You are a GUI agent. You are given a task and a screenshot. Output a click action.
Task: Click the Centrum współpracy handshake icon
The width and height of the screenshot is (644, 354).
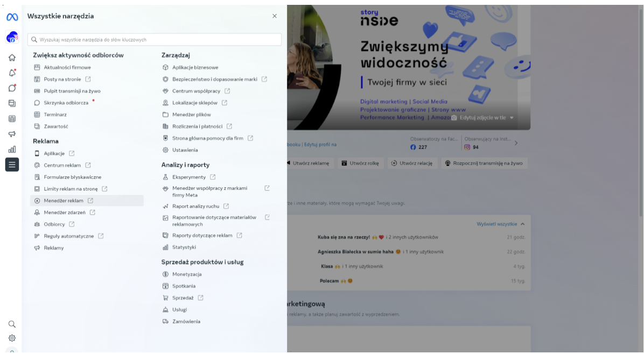click(165, 91)
